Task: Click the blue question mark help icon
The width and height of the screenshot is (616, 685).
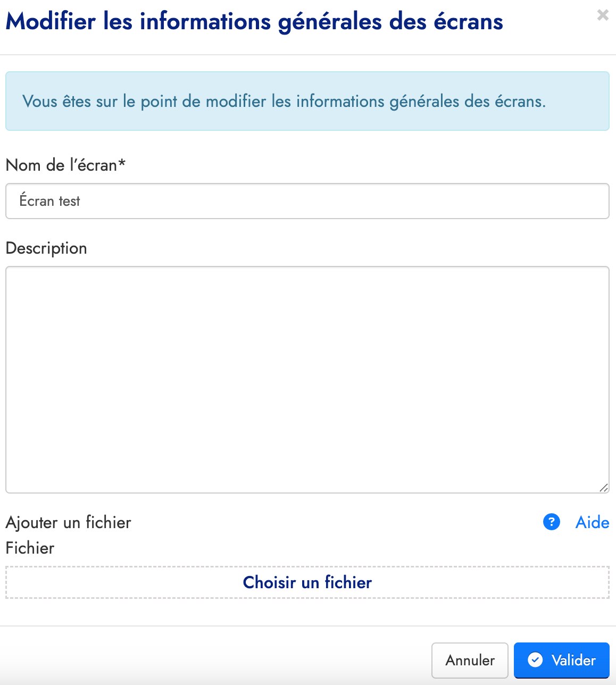Action: point(552,522)
